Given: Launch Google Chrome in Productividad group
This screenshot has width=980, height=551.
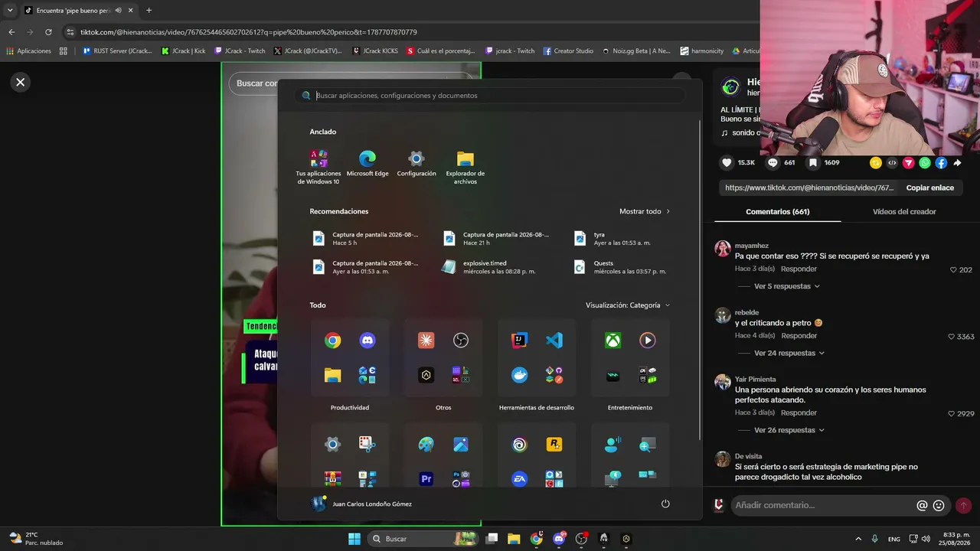Looking at the screenshot, I should [332, 341].
